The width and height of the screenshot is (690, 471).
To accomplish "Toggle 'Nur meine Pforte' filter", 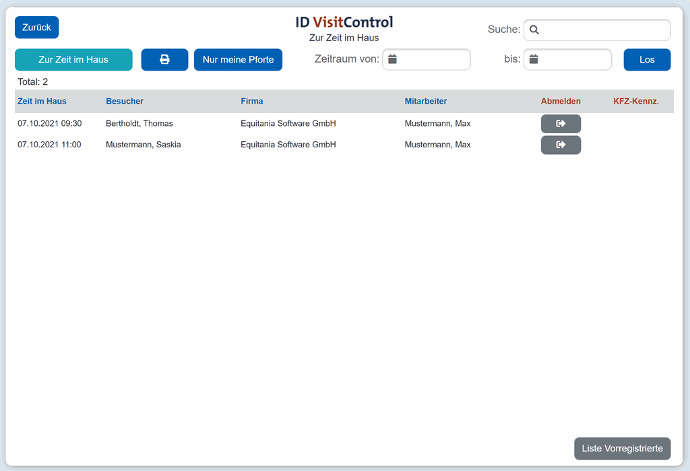I will [x=238, y=60].
